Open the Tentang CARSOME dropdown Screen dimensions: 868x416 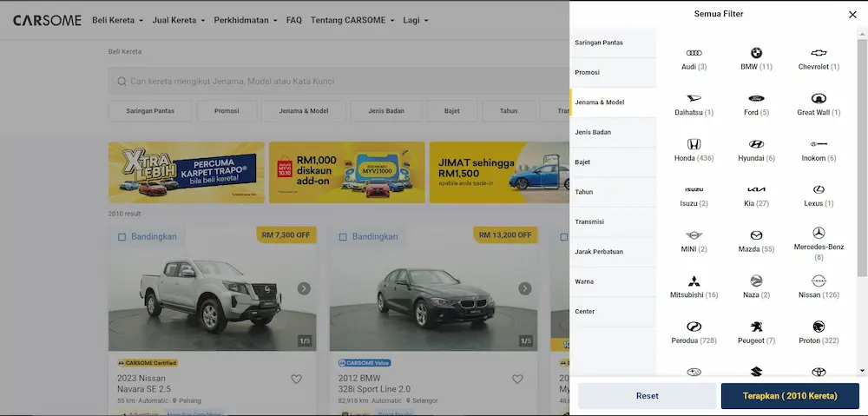click(x=352, y=20)
